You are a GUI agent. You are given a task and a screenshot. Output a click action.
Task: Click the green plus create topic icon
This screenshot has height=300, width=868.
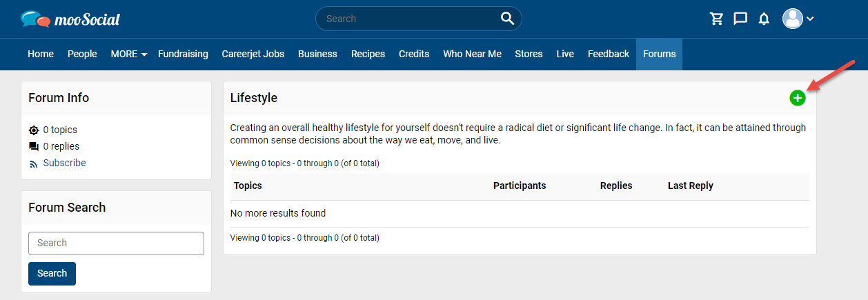pos(798,98)
